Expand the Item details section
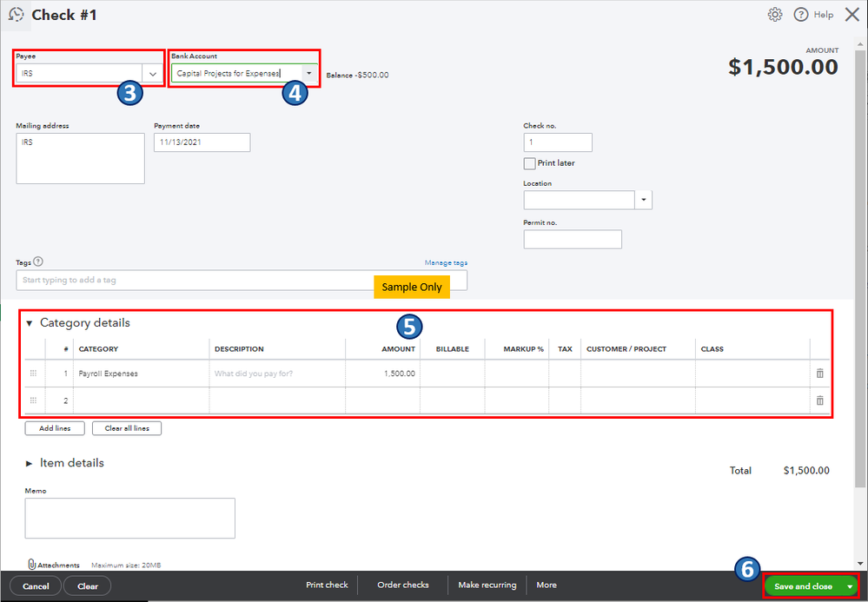 click(30, 464)
